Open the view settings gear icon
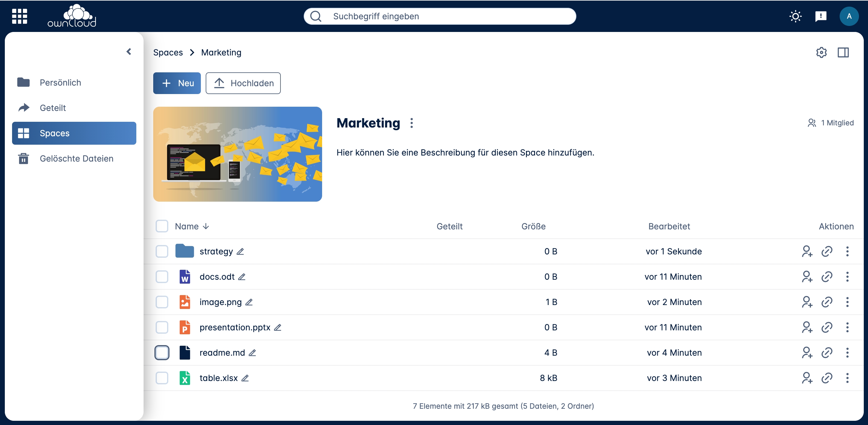868x425 pixels. [821, 52]
